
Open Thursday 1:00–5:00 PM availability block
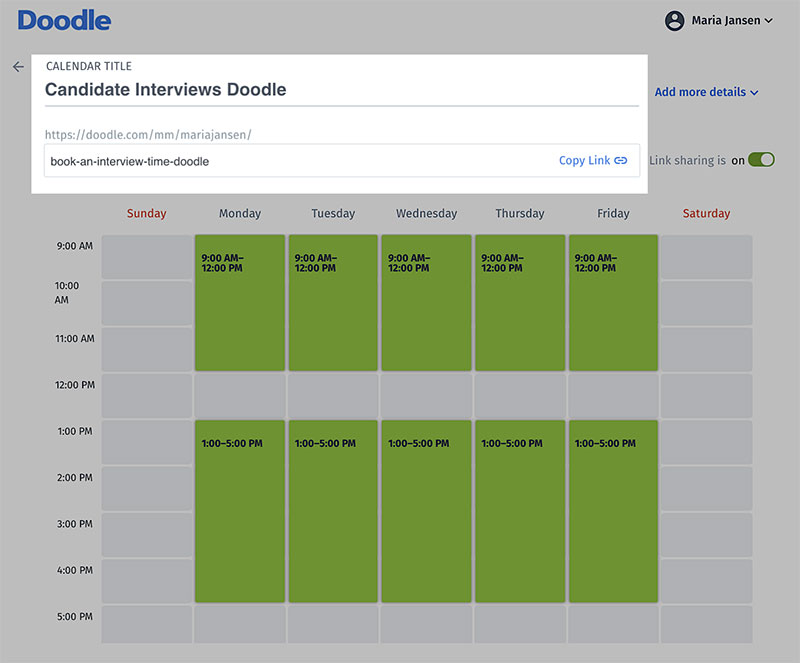click(520, 511)
